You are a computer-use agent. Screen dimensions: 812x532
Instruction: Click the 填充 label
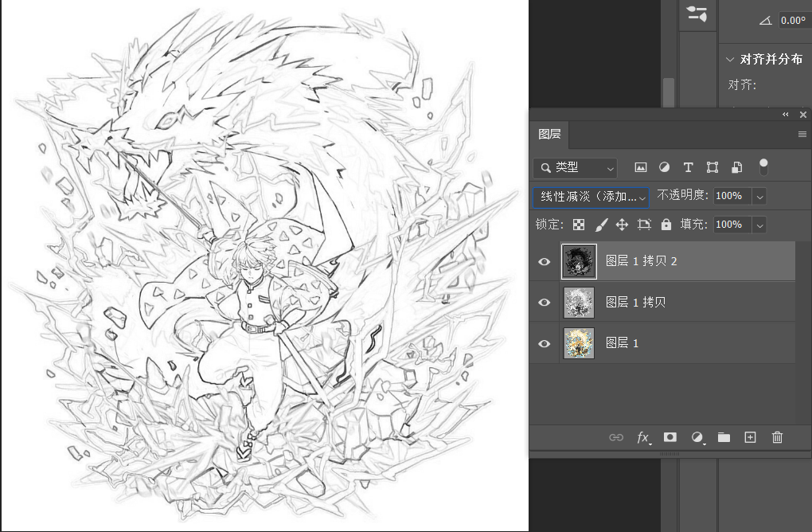693,224
